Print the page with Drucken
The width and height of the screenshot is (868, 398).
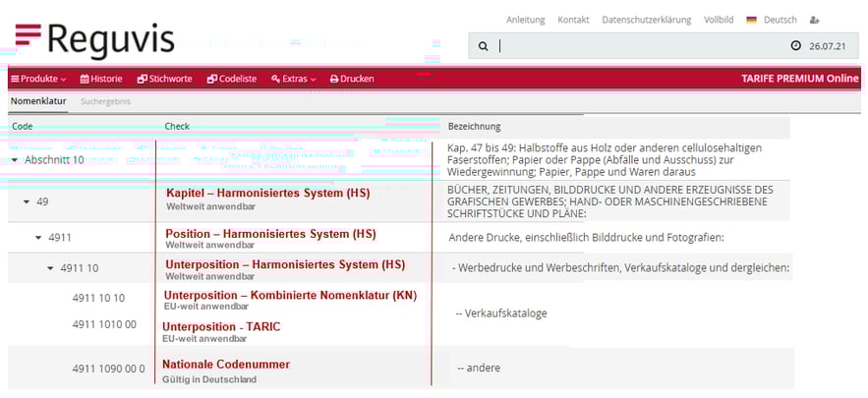(351, 79)
